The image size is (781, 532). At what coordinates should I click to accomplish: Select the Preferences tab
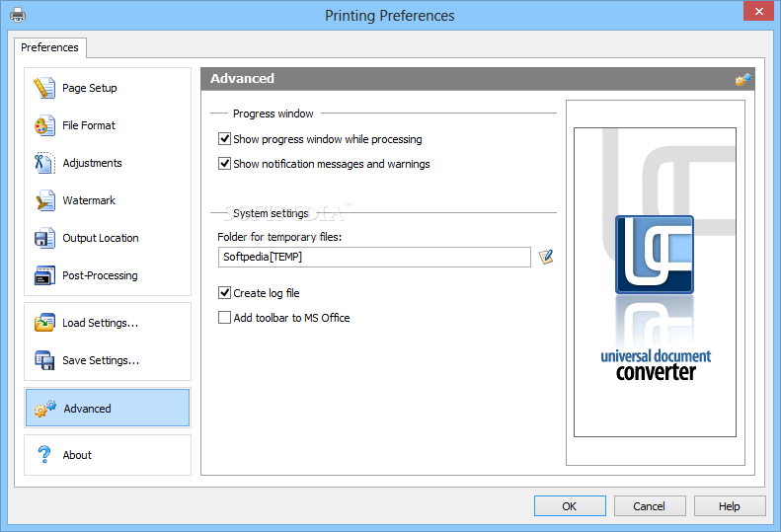click(x=49, y=47)
